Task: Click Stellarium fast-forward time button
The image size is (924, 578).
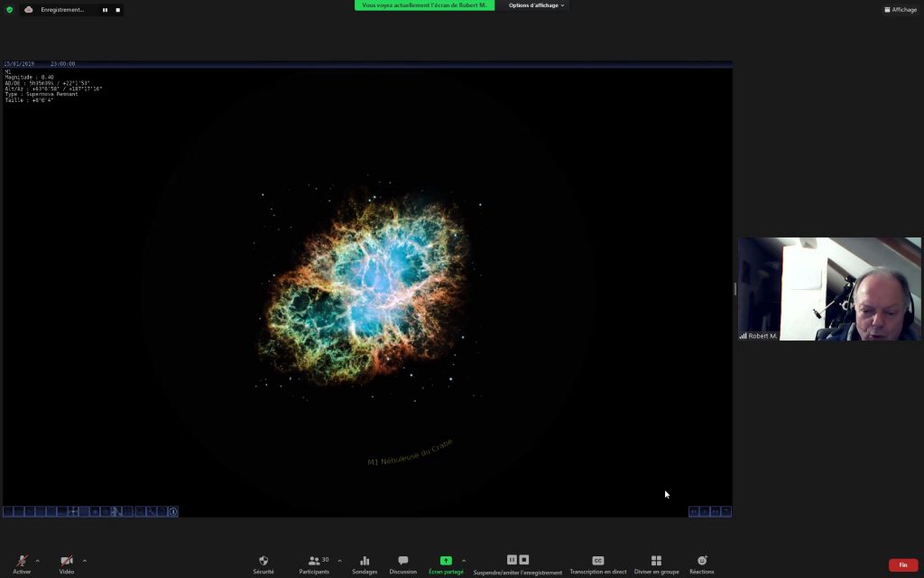Action: pos(716,511)
